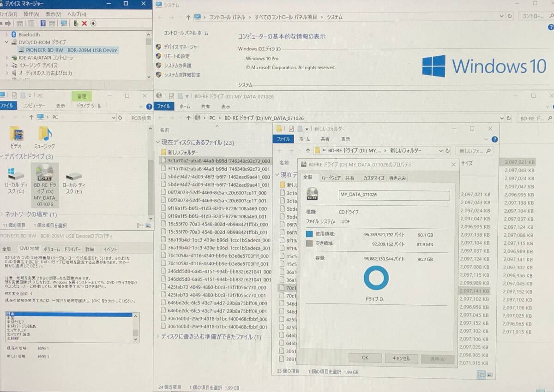Open リモートの設定 link in System window

(177, 56)
